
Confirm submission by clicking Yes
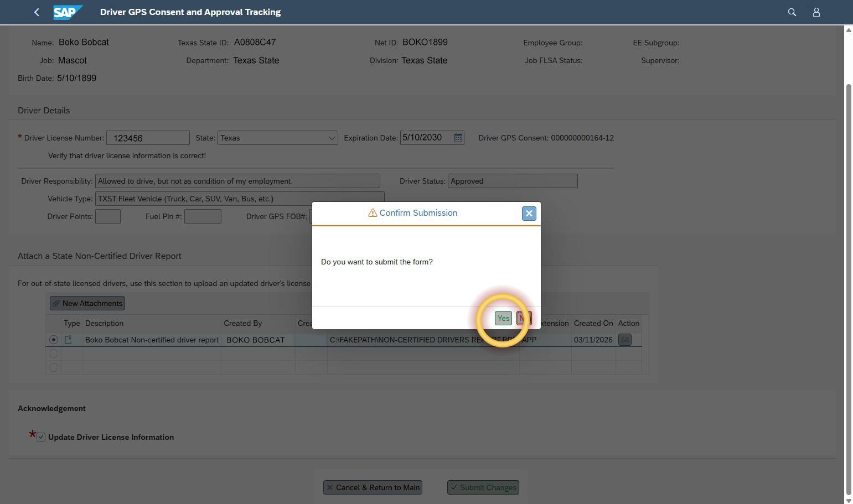tap(503, 318)
